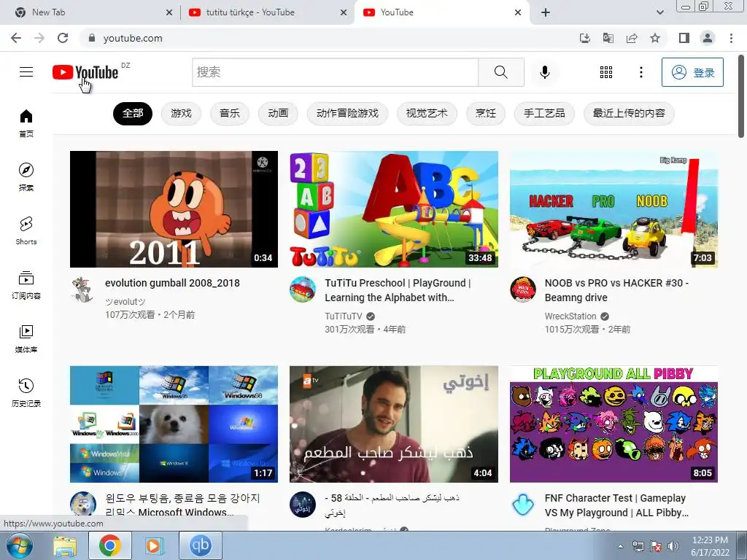Open a new browser tab
747x560 pixels.
coord(546,12)
